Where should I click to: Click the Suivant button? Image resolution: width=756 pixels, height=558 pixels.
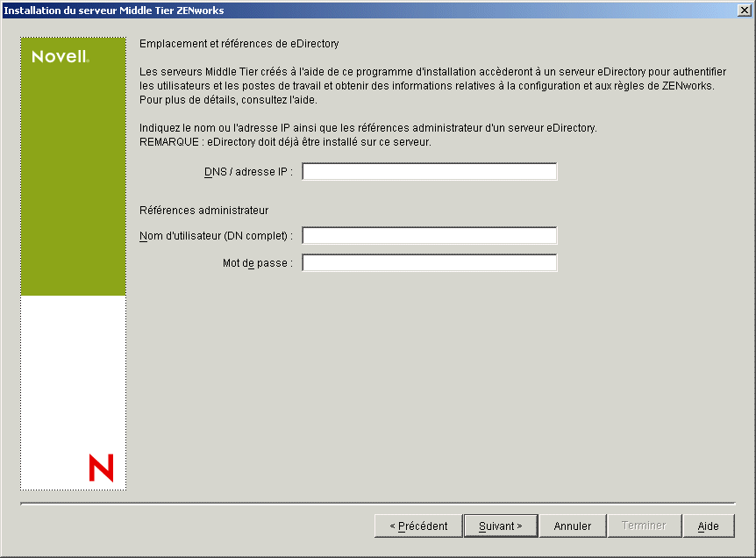coord(500,526)
